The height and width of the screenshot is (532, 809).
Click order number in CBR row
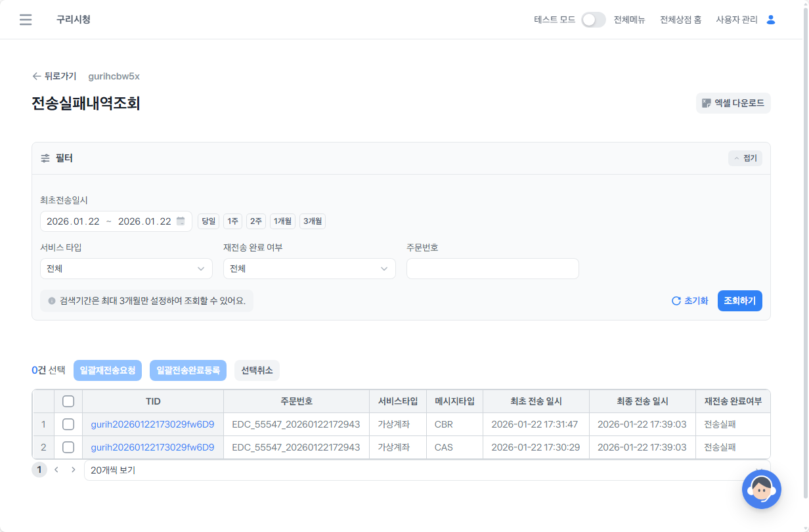(x=296, y=424)
